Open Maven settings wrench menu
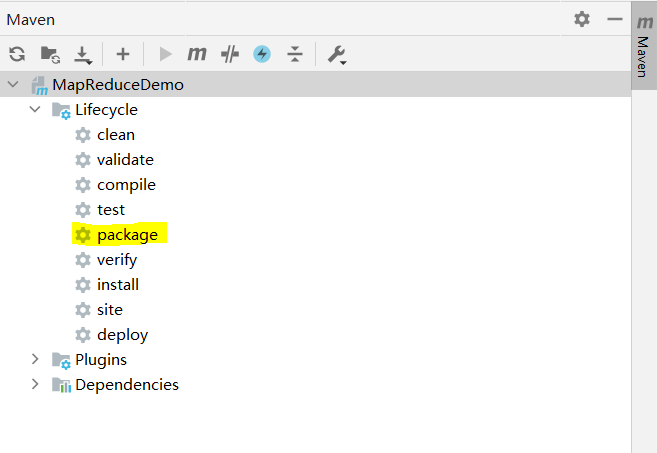This screenshot has width=657, height=453. 337,54
